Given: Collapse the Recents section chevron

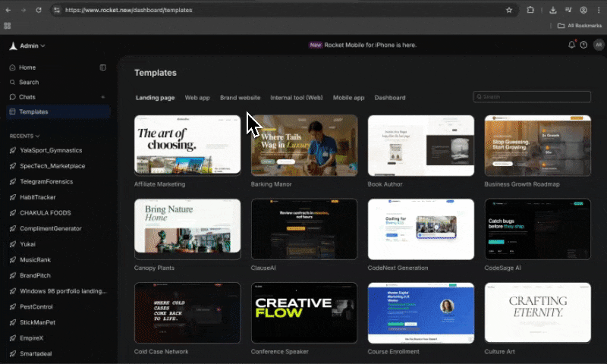Looking at the screenshot, I should [x=38, y=136].
